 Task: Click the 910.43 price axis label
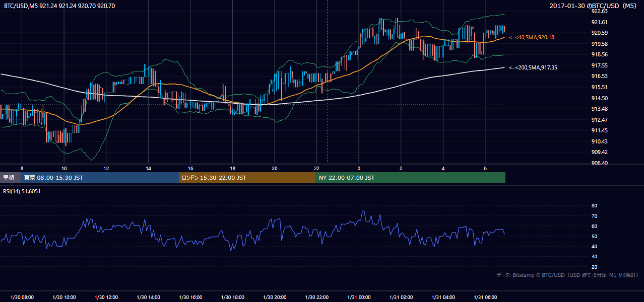coord(600,141)
